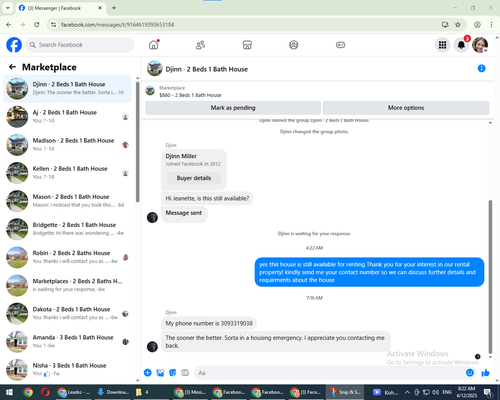500x400 pixels.
Task: Open the Djinn - 2 Beds 1 Bath House header
Action: tap(207, 69)
